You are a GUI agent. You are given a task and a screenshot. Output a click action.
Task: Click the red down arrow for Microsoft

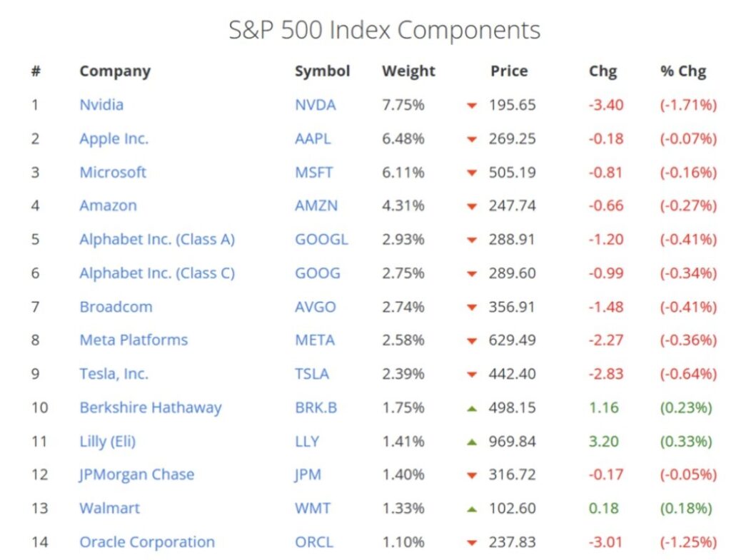point(471,173)
